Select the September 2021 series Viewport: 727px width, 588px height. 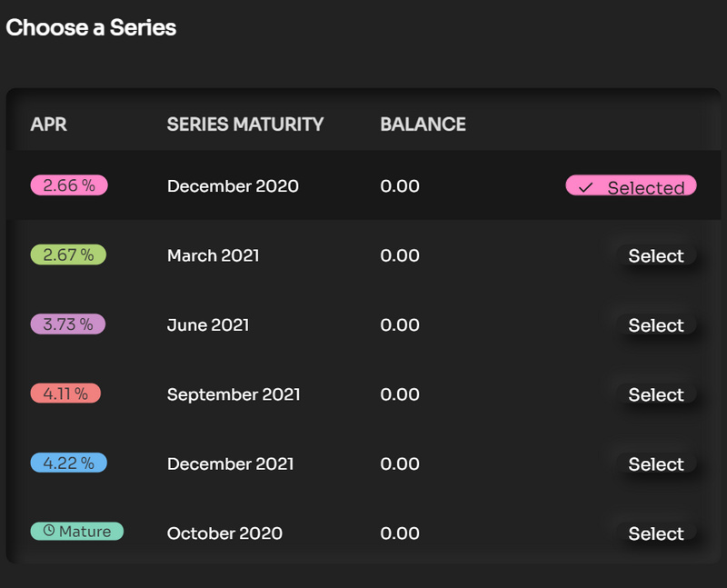tap(655, 394)
